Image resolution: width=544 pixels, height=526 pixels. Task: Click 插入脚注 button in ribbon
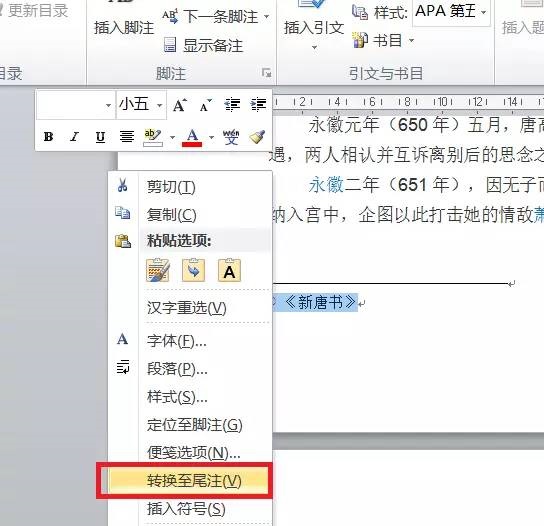click(x=124, y=28)
